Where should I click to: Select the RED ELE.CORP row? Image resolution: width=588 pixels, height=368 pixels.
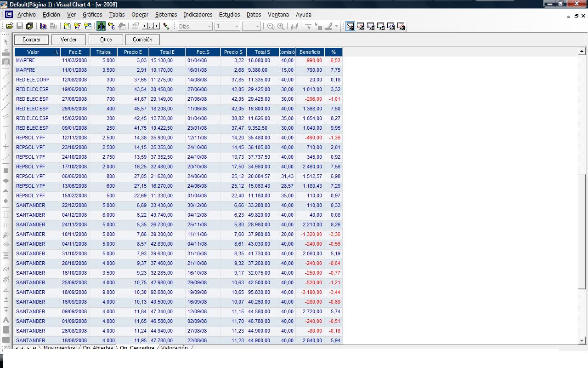[x=178, y=80]
